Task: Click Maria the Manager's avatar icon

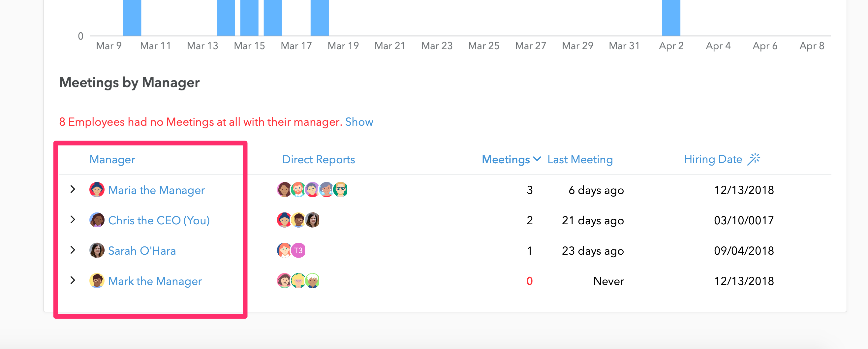Action: [x=97, y=189]
